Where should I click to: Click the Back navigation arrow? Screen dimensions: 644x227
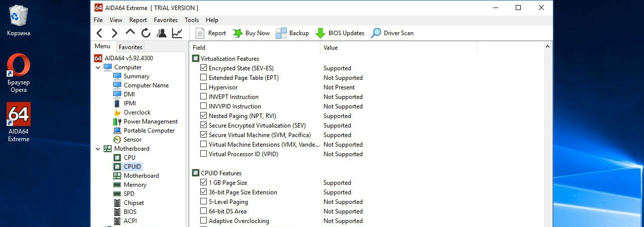100,33
